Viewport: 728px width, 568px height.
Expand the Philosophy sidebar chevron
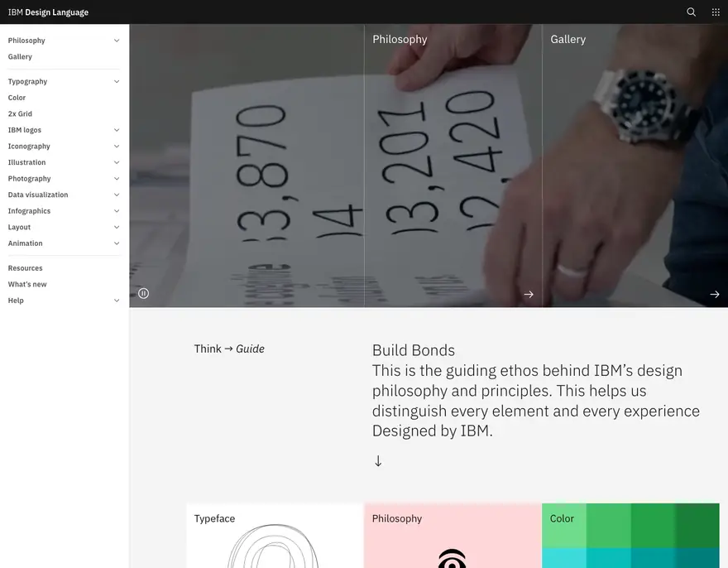[117, 41]
